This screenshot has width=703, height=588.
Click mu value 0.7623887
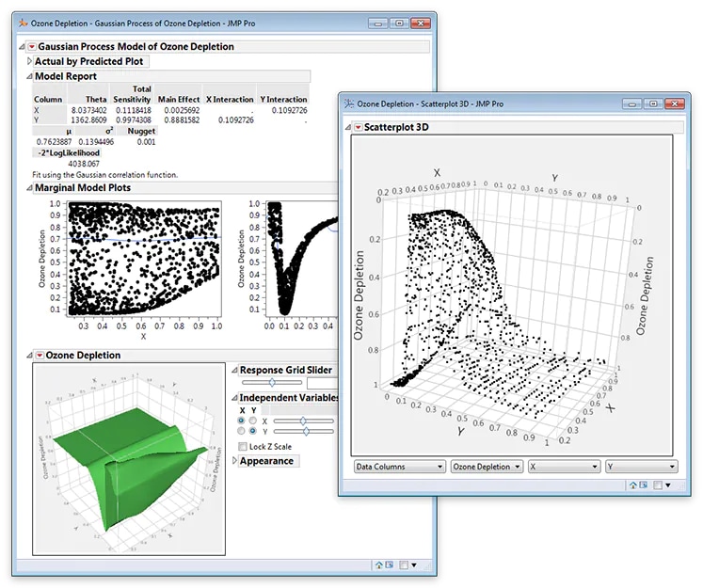click(x=54, y=142)
